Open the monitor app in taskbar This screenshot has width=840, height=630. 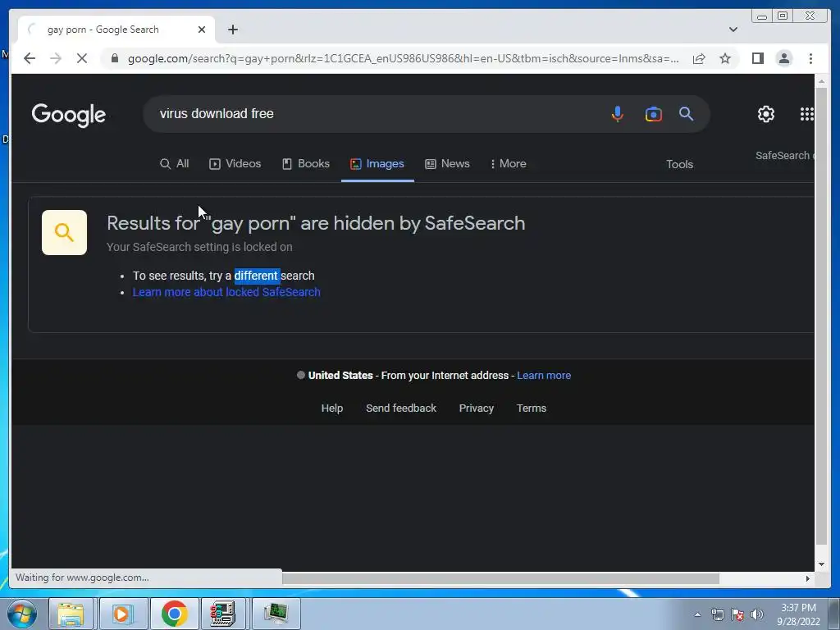276,614
